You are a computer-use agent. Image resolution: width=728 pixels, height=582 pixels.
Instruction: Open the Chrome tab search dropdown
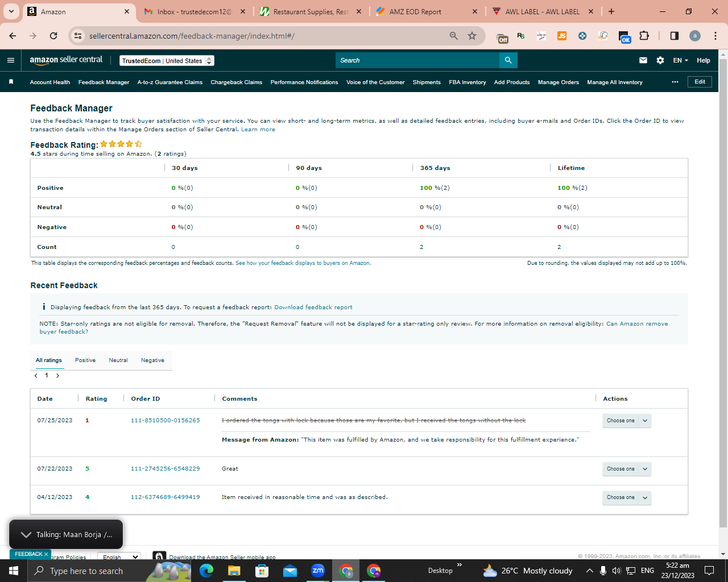click(x=11, y=11)
